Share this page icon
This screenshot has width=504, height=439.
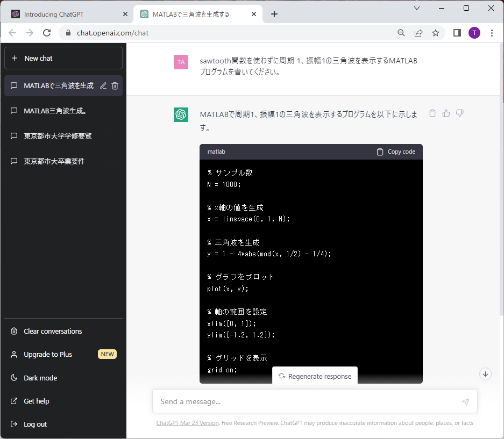418,33
